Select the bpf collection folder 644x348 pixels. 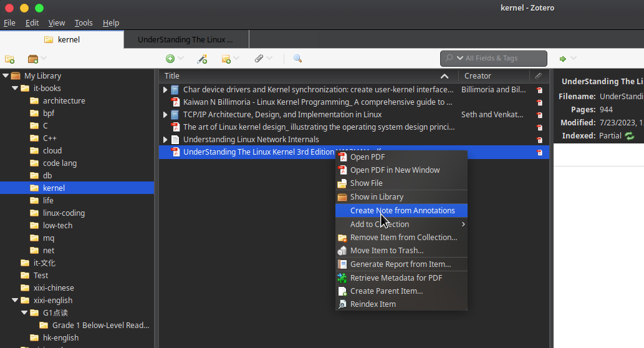click(x=49, y=114)
